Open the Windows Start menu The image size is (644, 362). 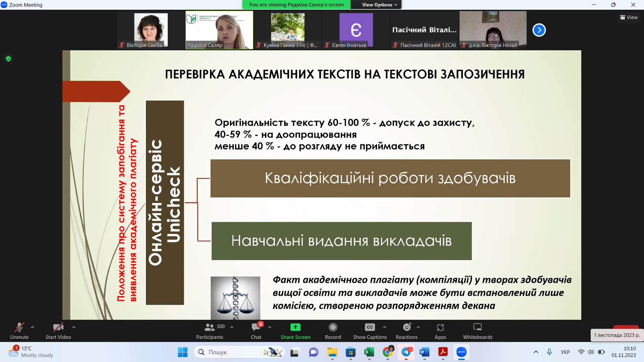pyautogui.click(x=182, y=352)
